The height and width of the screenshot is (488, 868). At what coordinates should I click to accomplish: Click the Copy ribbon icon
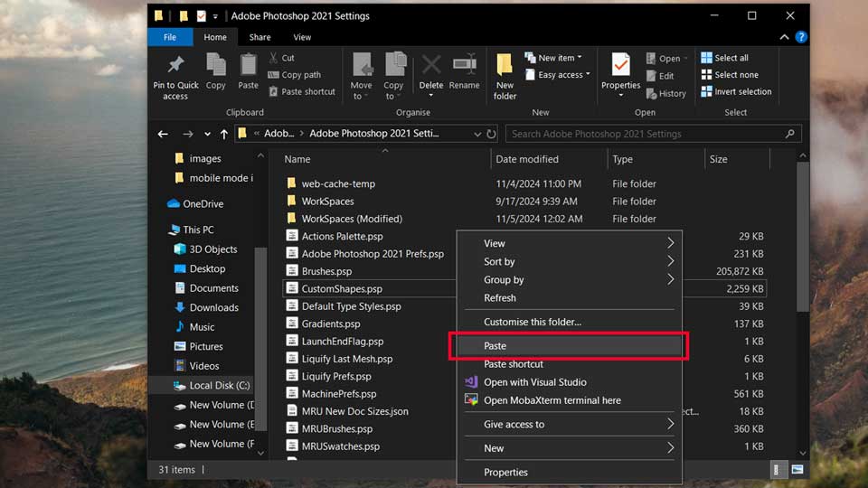click(x=215, y=65)
